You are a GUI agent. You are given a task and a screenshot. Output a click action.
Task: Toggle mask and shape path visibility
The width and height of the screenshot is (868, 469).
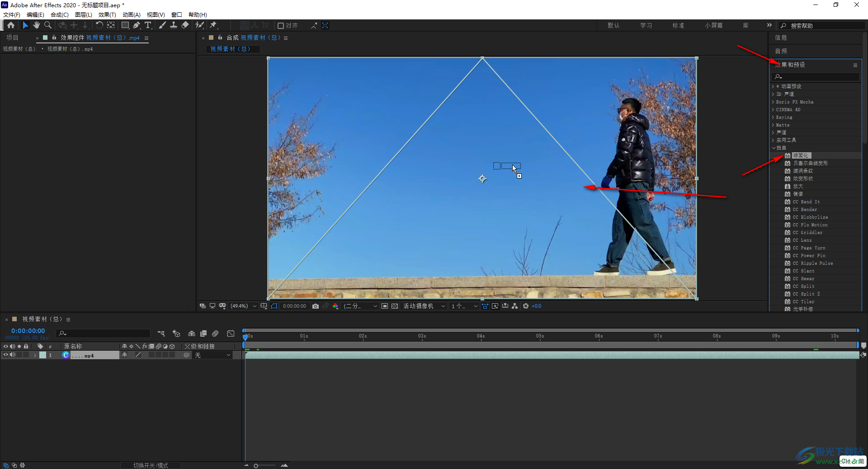click(x=274, y=306)
